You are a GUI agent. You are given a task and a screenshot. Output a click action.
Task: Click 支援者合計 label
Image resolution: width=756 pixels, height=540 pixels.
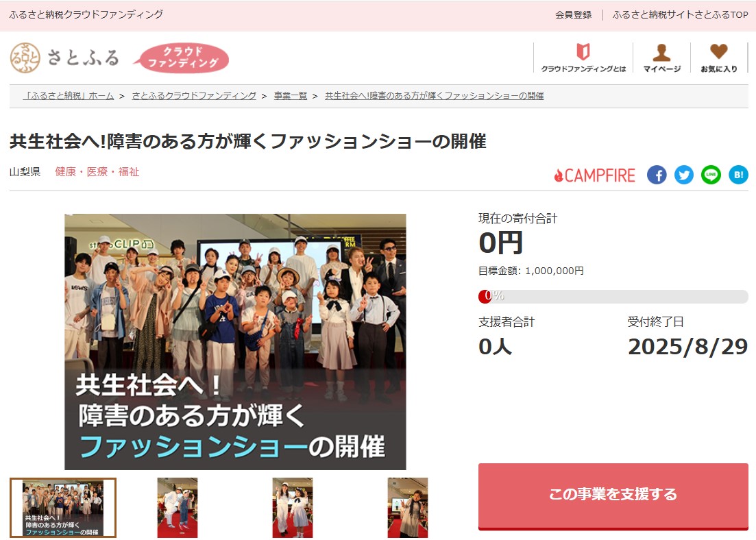(x=507, y=321)
